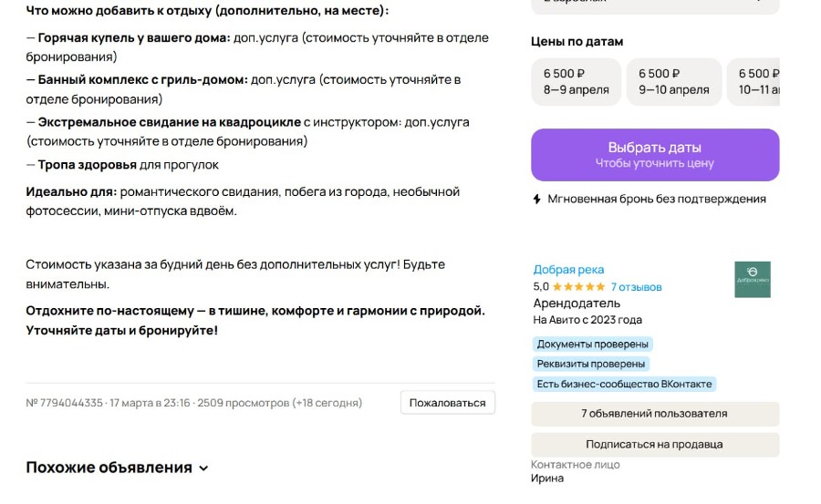The height and width of the screenshot is (504, 821).
Task: Click the five-star rating stars
Action: [x=578, y=287]
